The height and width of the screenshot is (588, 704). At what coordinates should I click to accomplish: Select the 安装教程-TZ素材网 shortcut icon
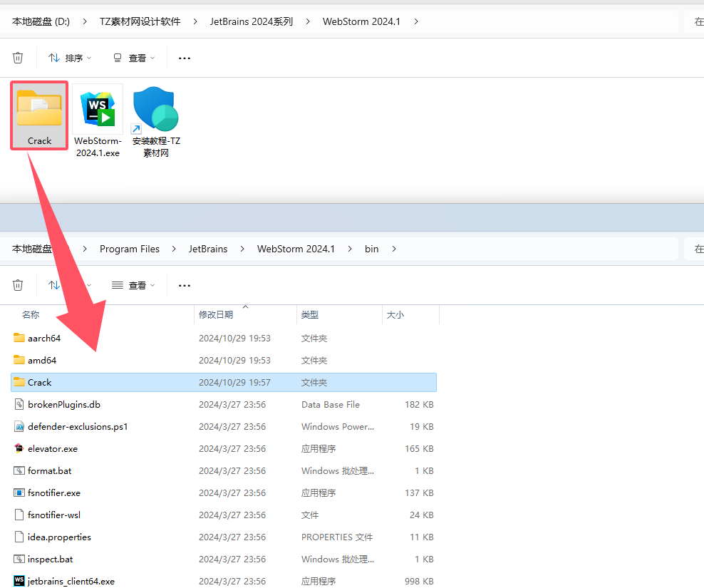[x=156, y=120]
